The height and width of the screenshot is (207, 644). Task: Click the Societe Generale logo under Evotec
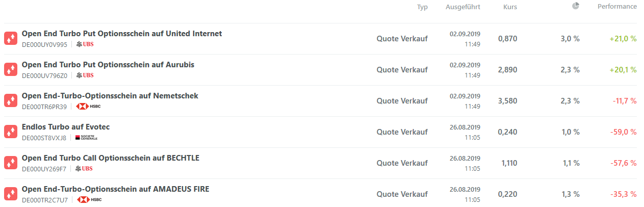point(86,138)
